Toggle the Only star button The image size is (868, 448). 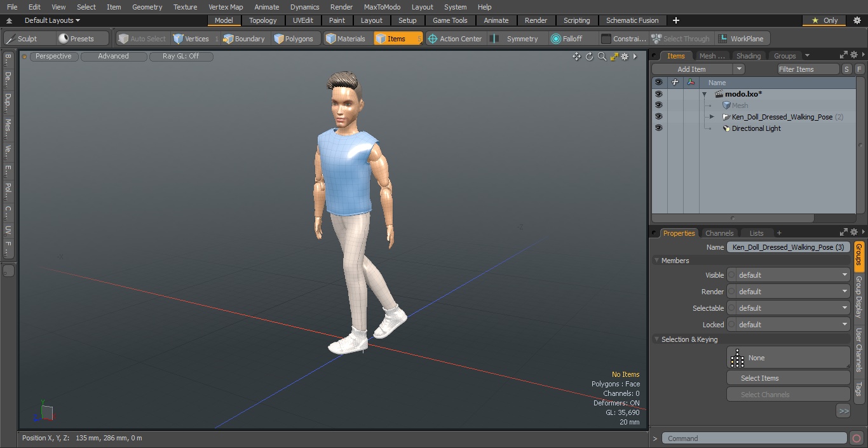click(x=825, y=20)
